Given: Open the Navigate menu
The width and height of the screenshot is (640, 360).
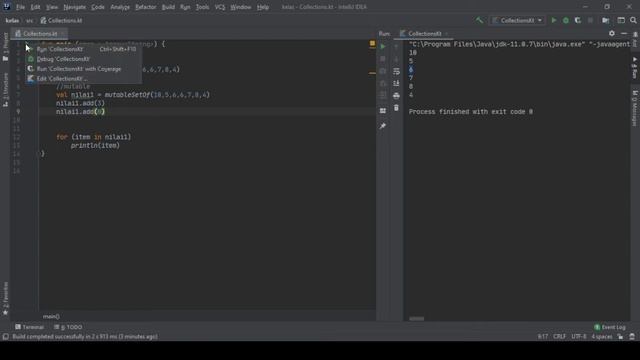Looking at the screenshot, I should click(75, 7).
